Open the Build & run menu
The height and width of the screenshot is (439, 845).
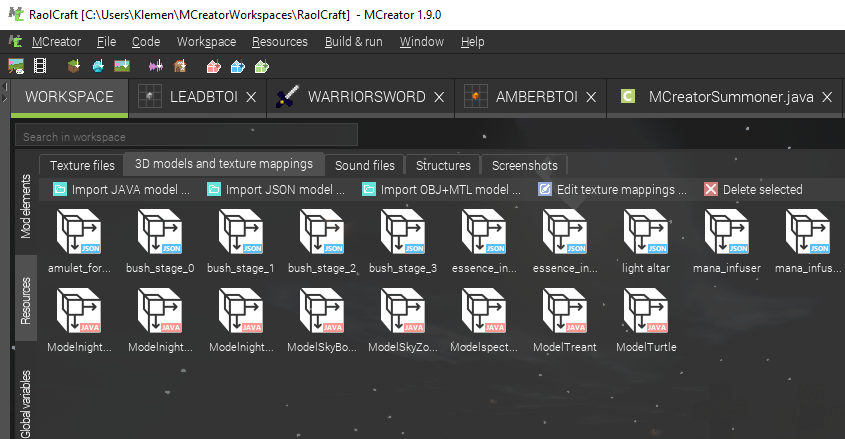click(354, 41)
